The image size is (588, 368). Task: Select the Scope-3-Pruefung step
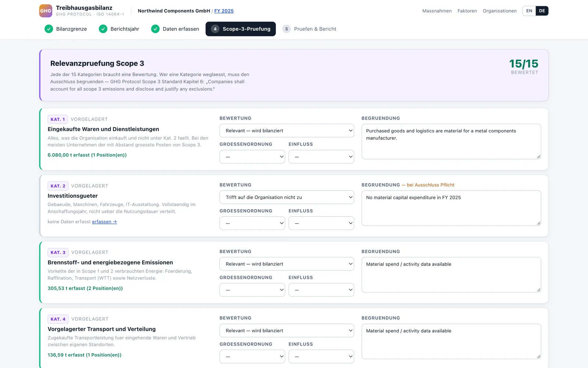coord(241,29)
